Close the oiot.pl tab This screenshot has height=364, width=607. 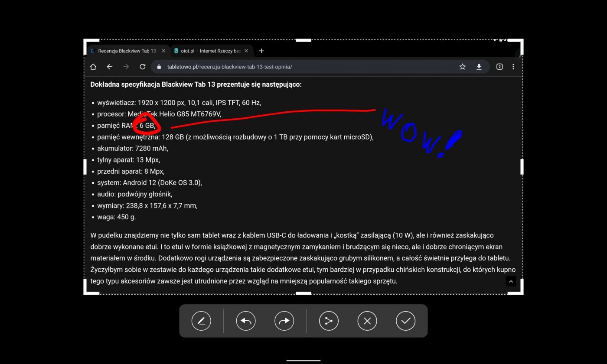click(x=246, y=51)
